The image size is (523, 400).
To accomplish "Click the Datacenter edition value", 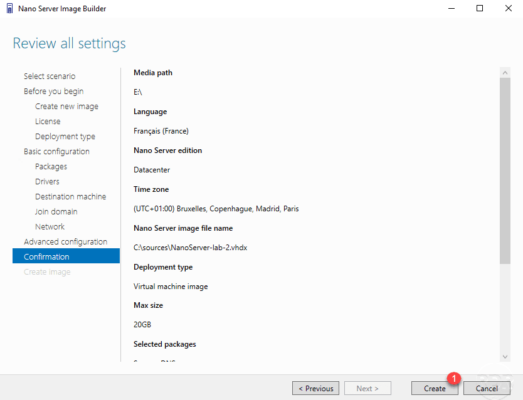I will pos(152,170).
